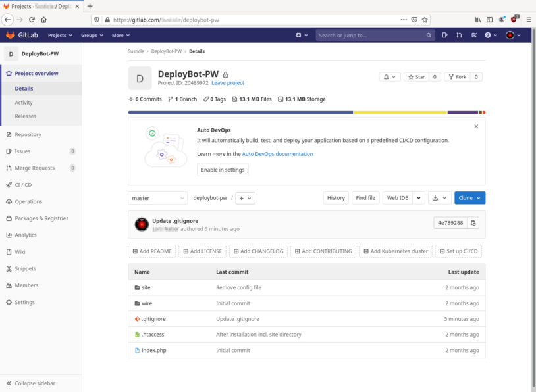Click the .gitignore file icon
The height and width of the screenshot is (392, 536).
coord(138,319)
